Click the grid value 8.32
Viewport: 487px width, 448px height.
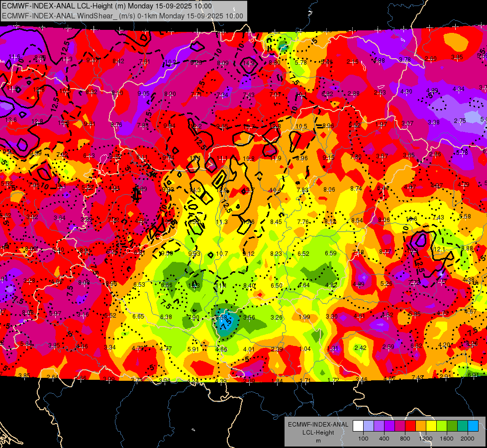[92, 92]
